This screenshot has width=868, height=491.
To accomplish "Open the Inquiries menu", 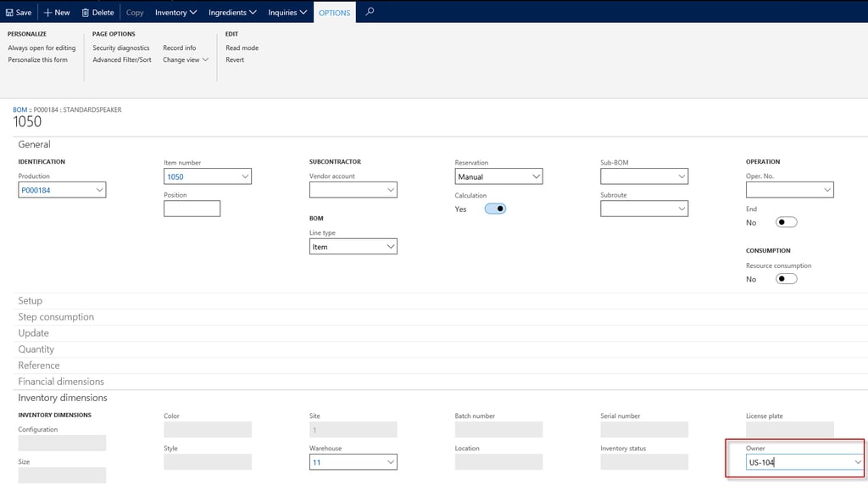I will tap(287, 12).
